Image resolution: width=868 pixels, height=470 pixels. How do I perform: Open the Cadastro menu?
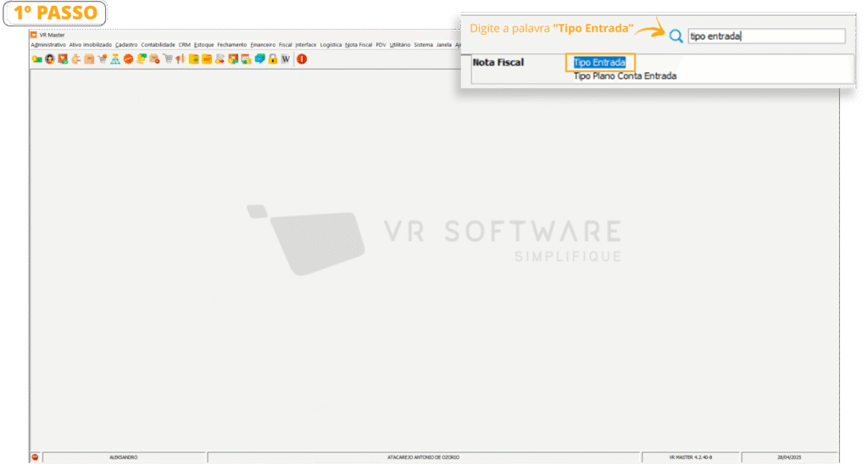click(x=126, y=45)
